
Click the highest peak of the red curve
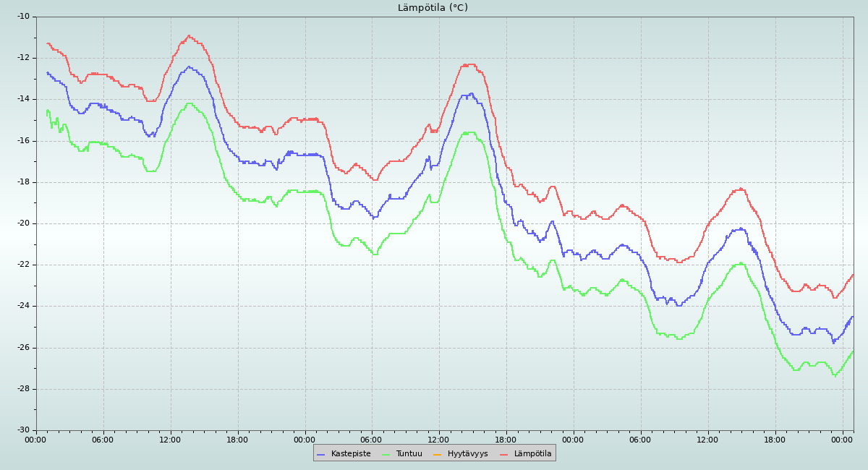[189, 35]
